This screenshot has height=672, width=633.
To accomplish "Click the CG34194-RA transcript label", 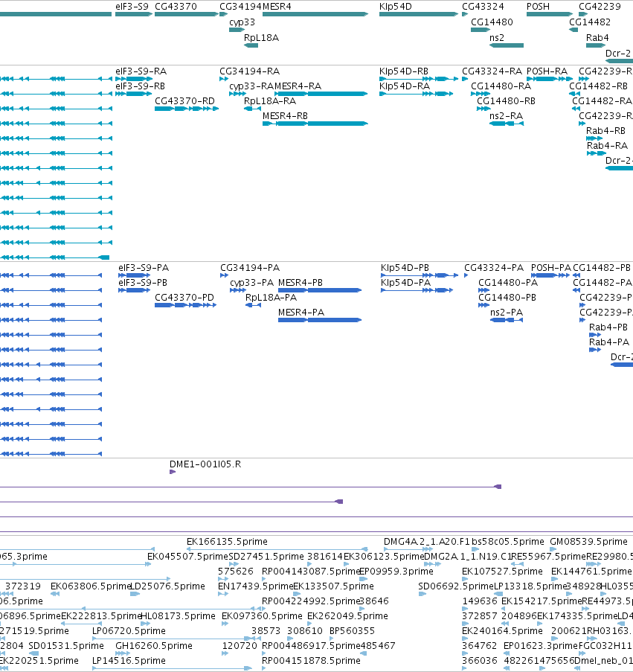I will click(249, 71).
